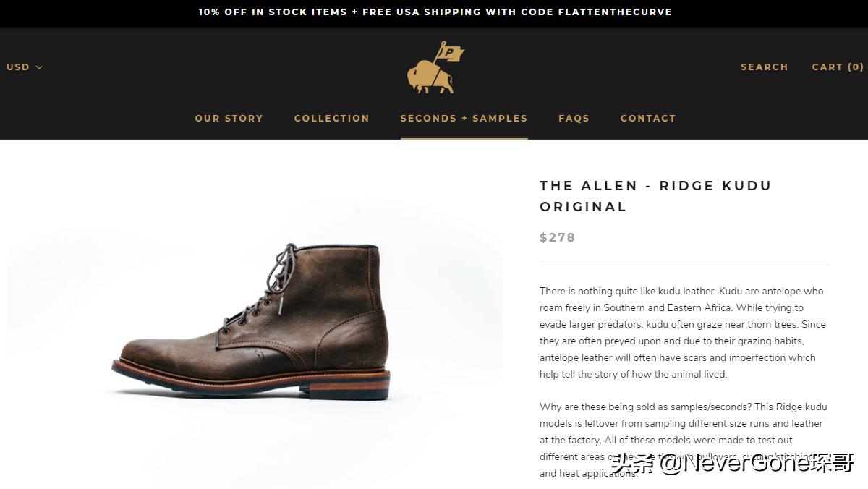The height and width of the screenshot is (489, 868).
Task: Open the USD currency selector
Action: point(19,67)
